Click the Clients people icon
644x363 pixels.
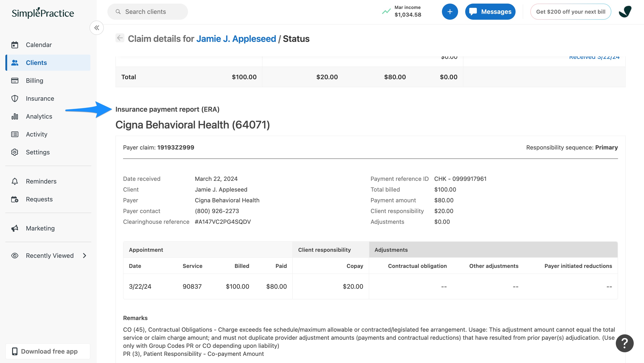[15, 63]
